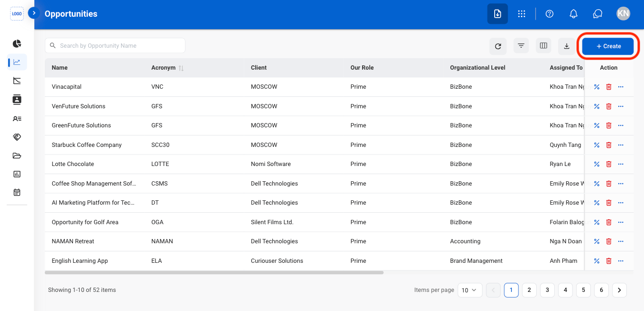
Task: Click the Nomi Software client cell
Action: (271, 164)
